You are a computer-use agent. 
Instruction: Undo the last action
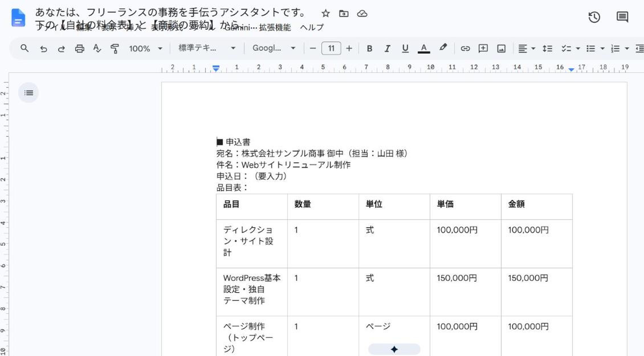coord(43,49)
